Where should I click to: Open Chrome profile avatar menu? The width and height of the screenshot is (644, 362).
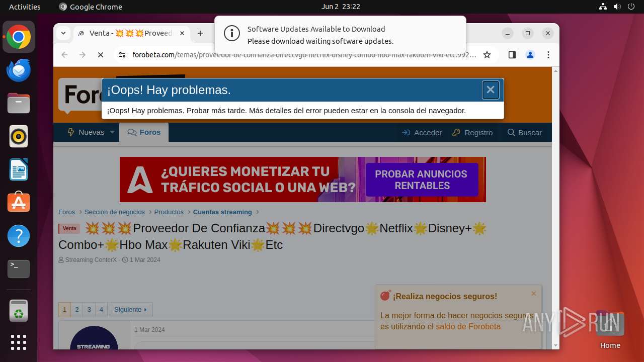[530, 55]
